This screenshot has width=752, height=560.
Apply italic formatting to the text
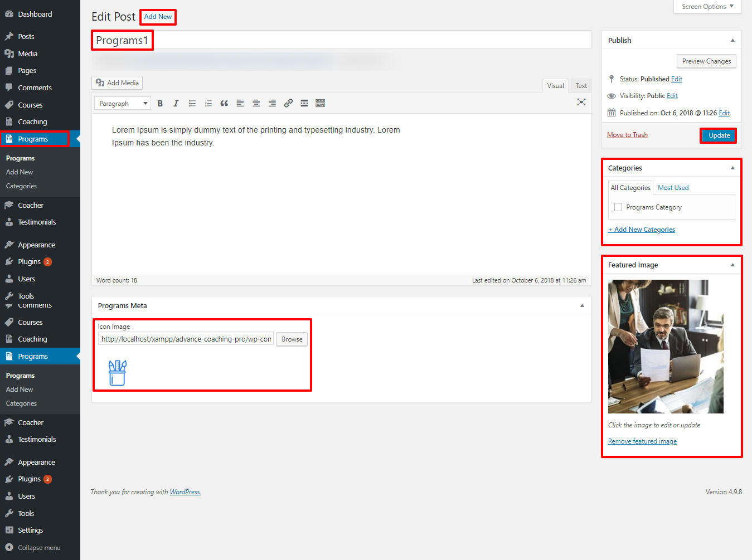(x=176, y=103)
